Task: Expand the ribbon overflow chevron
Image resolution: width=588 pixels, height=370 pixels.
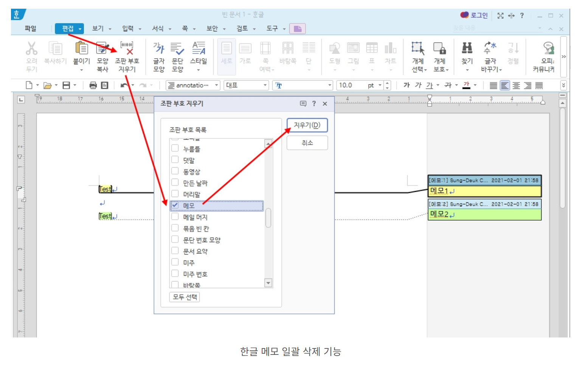Action: [x=563, y=56]
